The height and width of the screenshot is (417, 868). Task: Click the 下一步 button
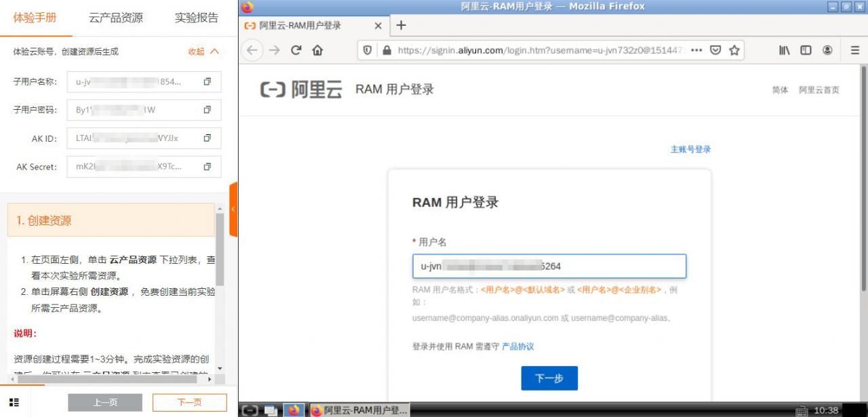549,378
